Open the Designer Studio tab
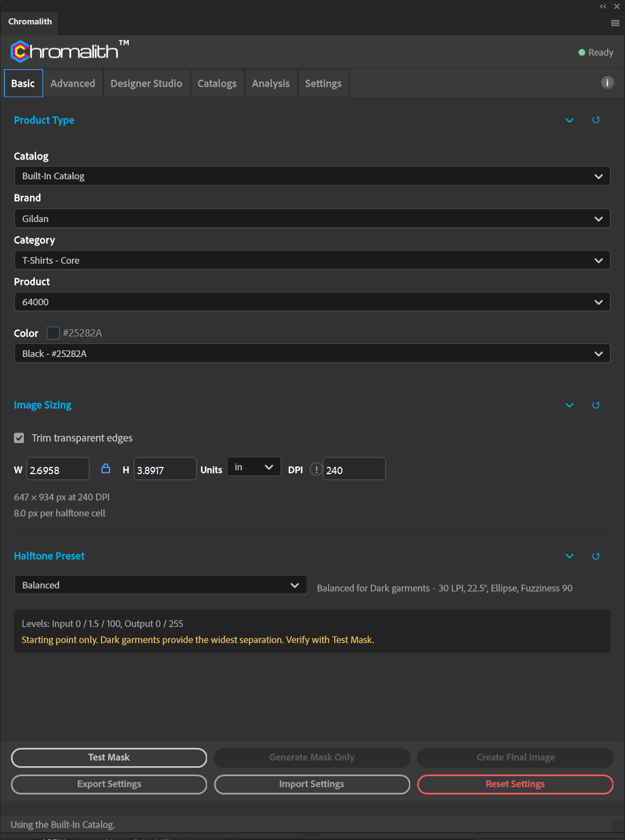The height and width of the screenshot is (840, 625). coord(147,83)
